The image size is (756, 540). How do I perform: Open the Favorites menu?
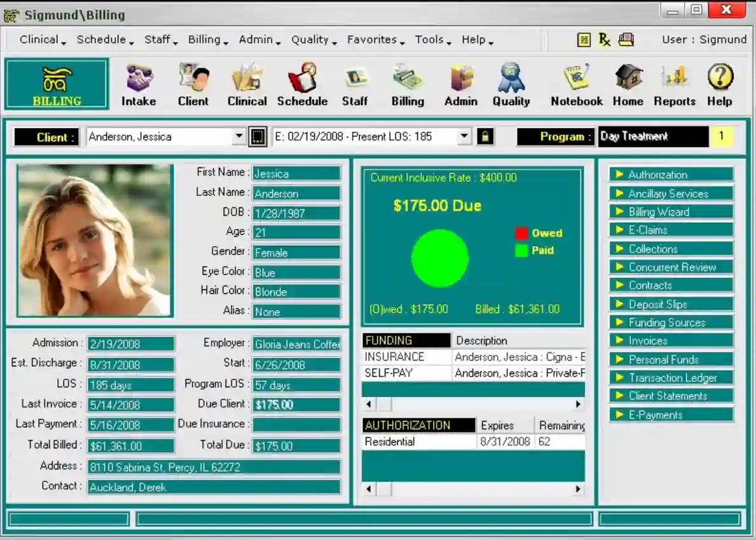point(375,40)
